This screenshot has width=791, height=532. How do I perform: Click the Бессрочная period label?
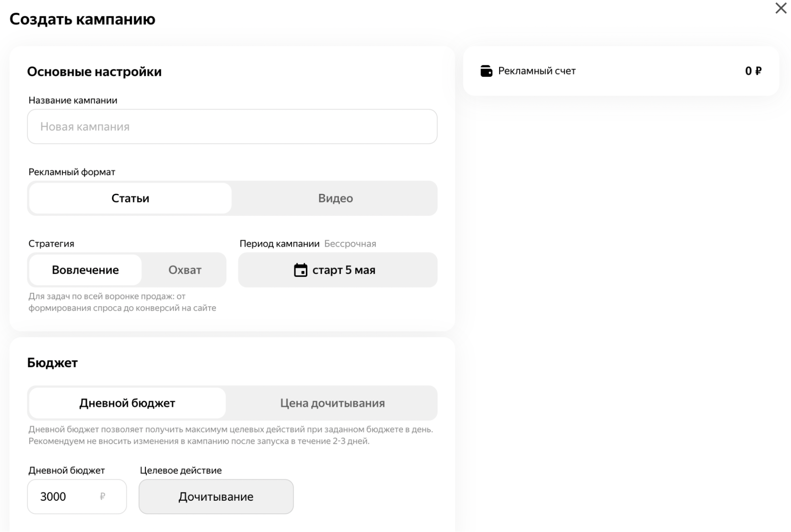350,244
